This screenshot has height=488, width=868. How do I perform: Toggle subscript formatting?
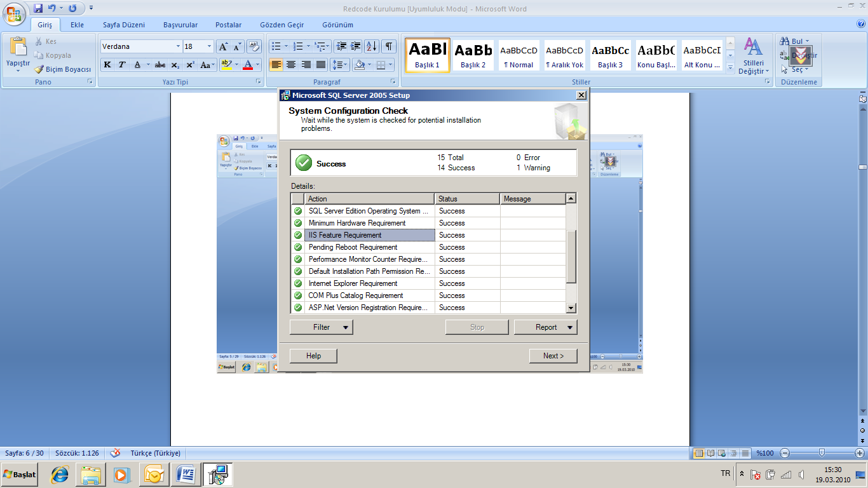coord(175,65)
